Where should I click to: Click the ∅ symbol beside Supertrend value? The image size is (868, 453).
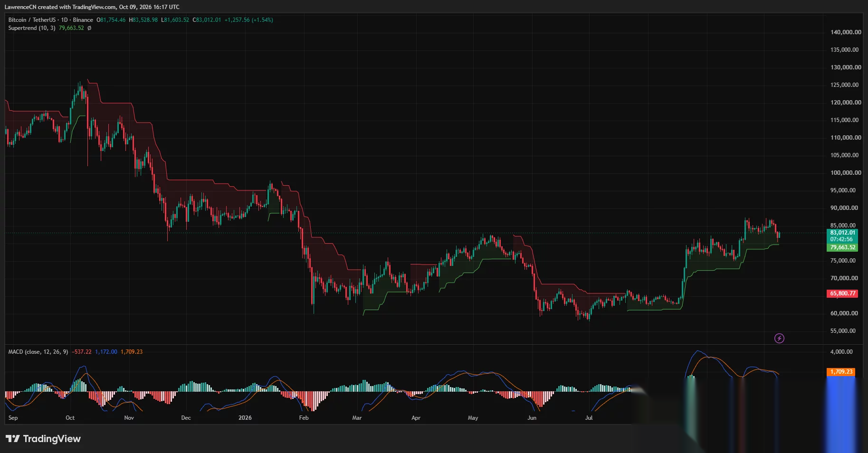(89, 28)
